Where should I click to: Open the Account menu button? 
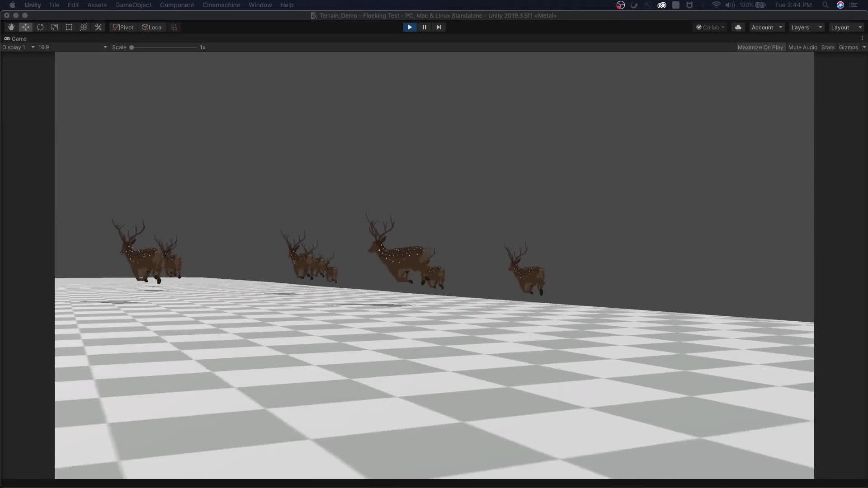point(767,28)
